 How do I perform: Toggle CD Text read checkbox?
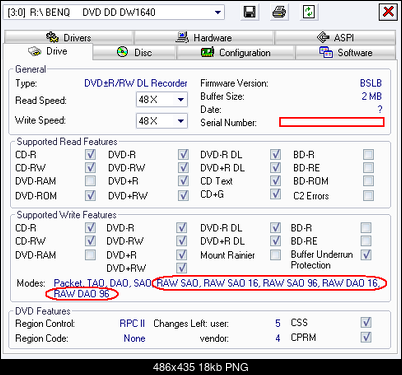click(x=275, y=181)
